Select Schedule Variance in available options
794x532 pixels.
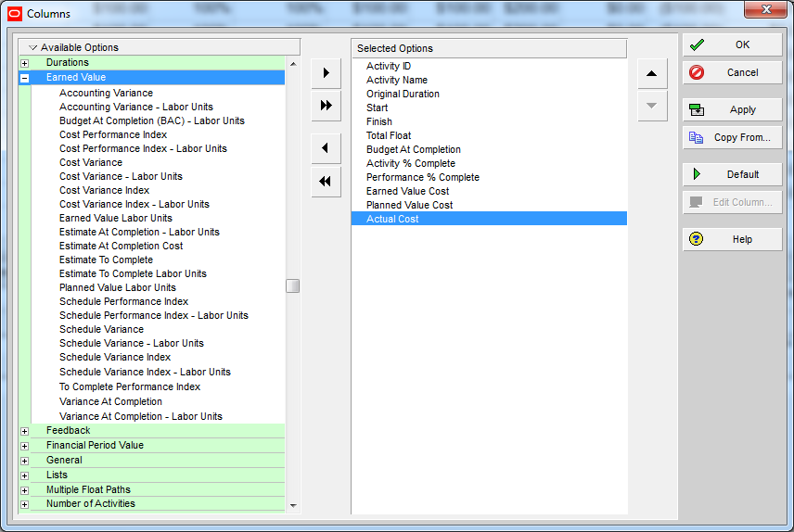click(101, 329)
